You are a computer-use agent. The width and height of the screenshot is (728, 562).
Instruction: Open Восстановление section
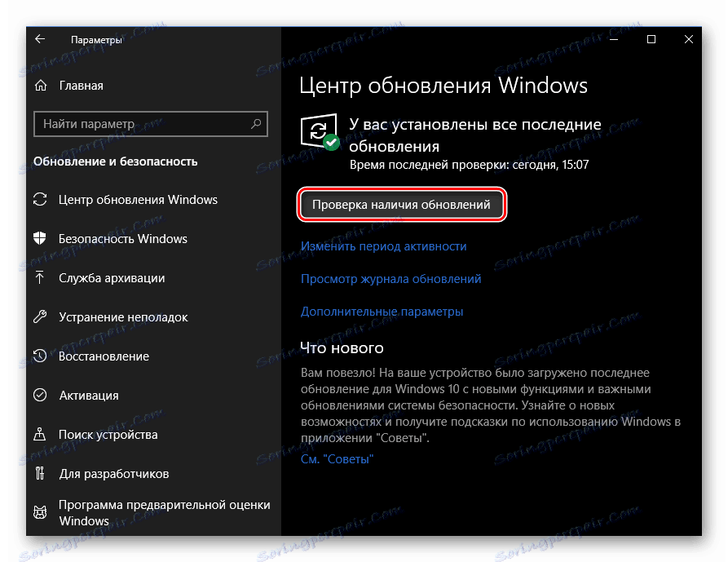pos(104,356)
